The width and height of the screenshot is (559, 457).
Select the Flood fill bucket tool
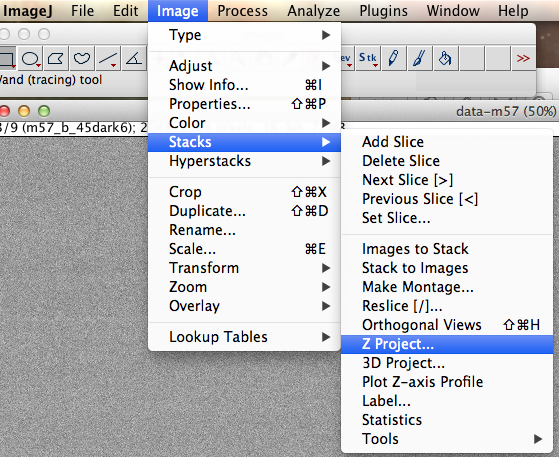(x=445, y=58)
